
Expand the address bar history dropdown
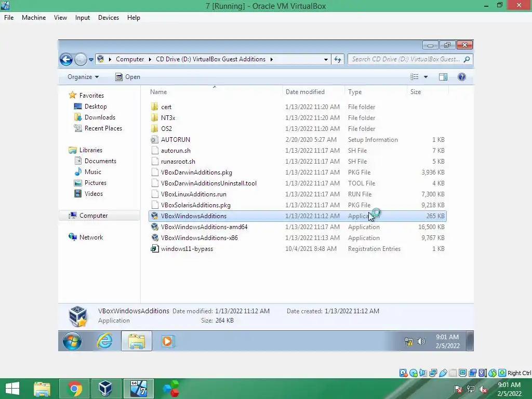point(326,59)
